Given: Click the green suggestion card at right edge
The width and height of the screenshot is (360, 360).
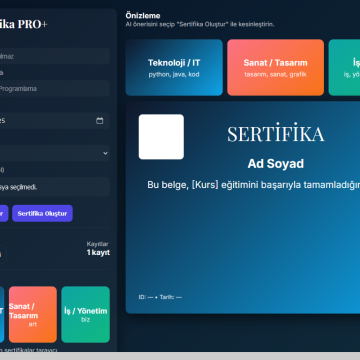Looking at the screenshot, I should tap(344, 67).
